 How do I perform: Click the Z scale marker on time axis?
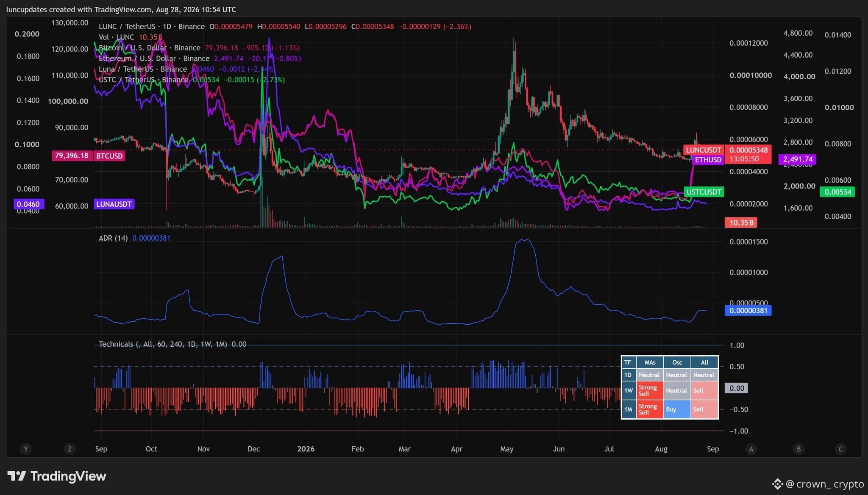click(x=70, y=449)
